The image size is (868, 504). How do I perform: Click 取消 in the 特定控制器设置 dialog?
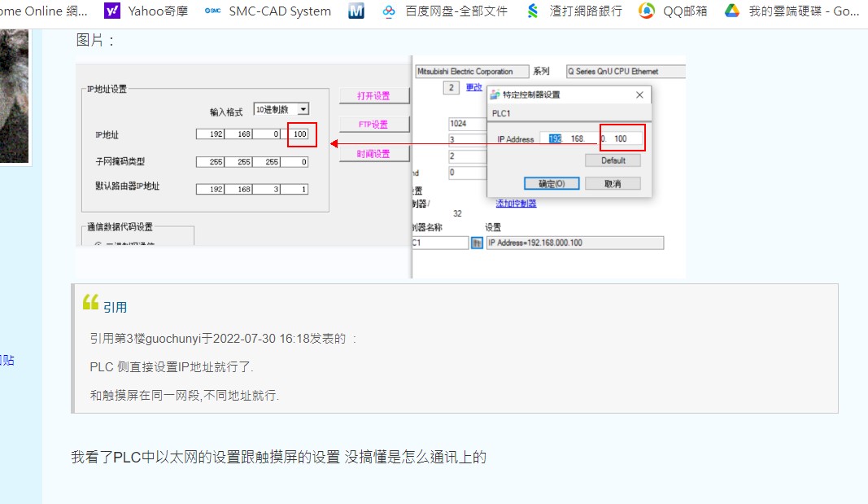coord(613,183)
